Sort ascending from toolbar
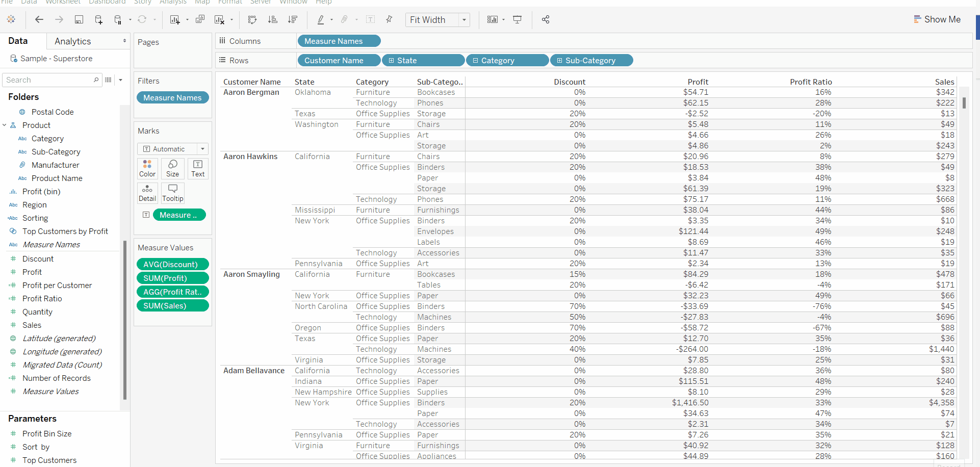The height and width of the screenshot is (467, 980). tap(273, 19)
